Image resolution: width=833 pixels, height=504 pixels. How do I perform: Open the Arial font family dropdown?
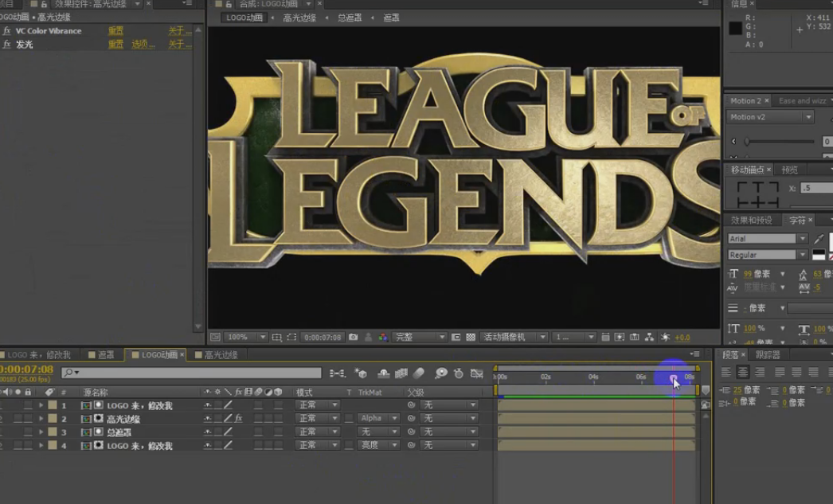click(x=767, y=239)
